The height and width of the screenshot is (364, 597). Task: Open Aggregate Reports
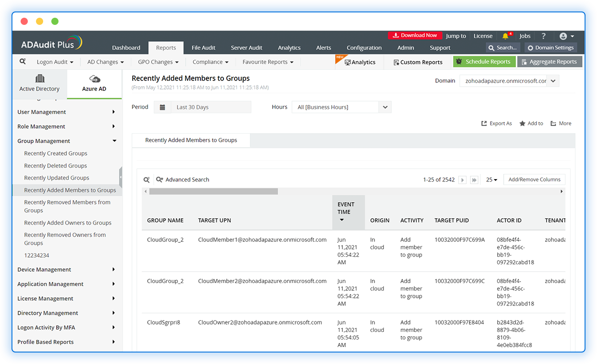click(x=550, y=61)
